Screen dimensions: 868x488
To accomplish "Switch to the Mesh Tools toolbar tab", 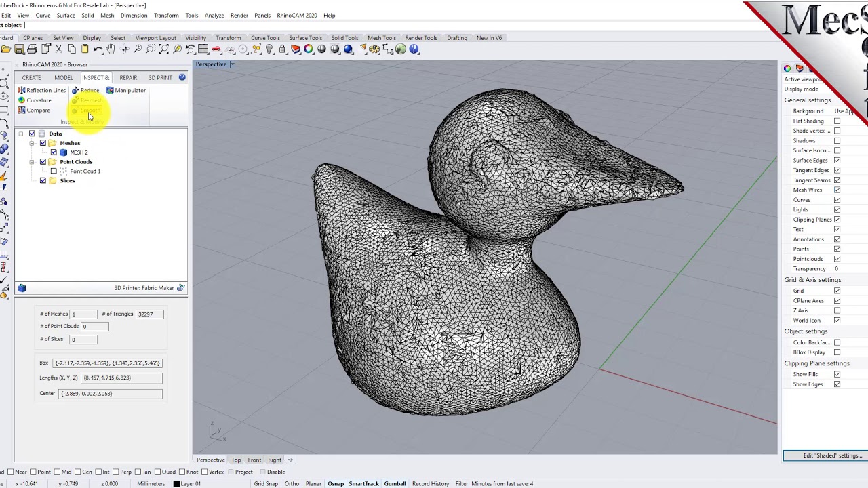I will 382,38.
